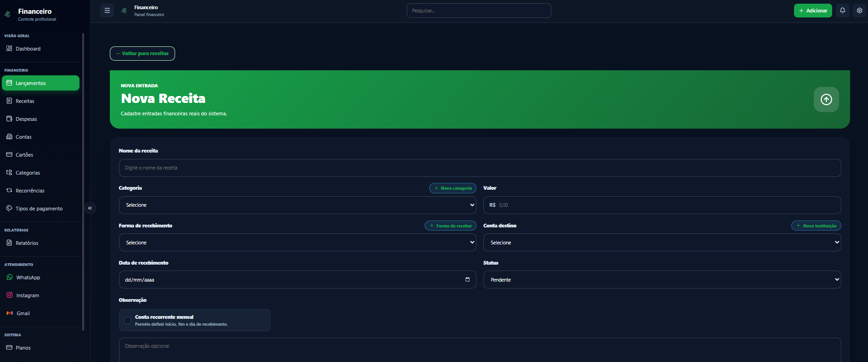
Task: Open Tipos de pagamento menu item
Action: [x=40, y=209]
